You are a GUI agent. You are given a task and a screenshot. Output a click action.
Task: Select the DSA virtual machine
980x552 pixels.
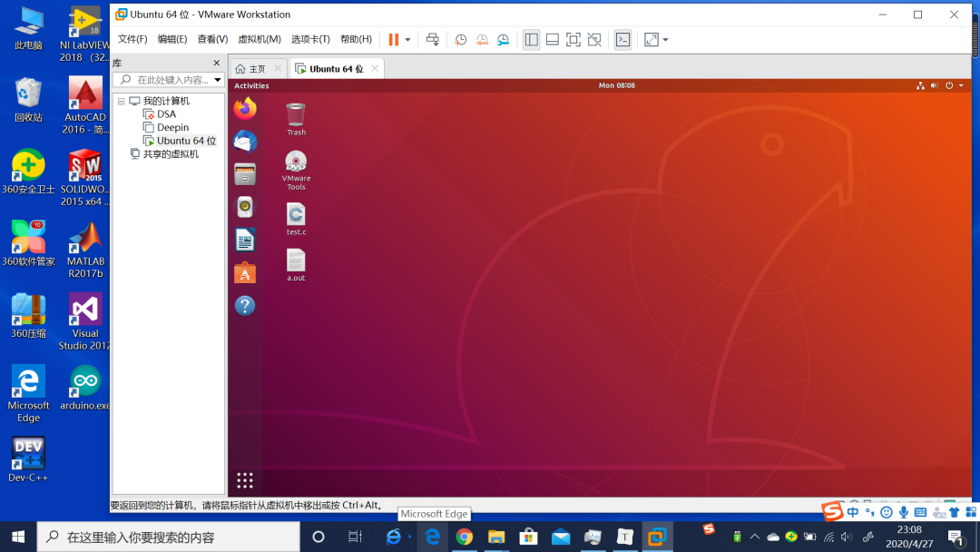pos(166,113)
